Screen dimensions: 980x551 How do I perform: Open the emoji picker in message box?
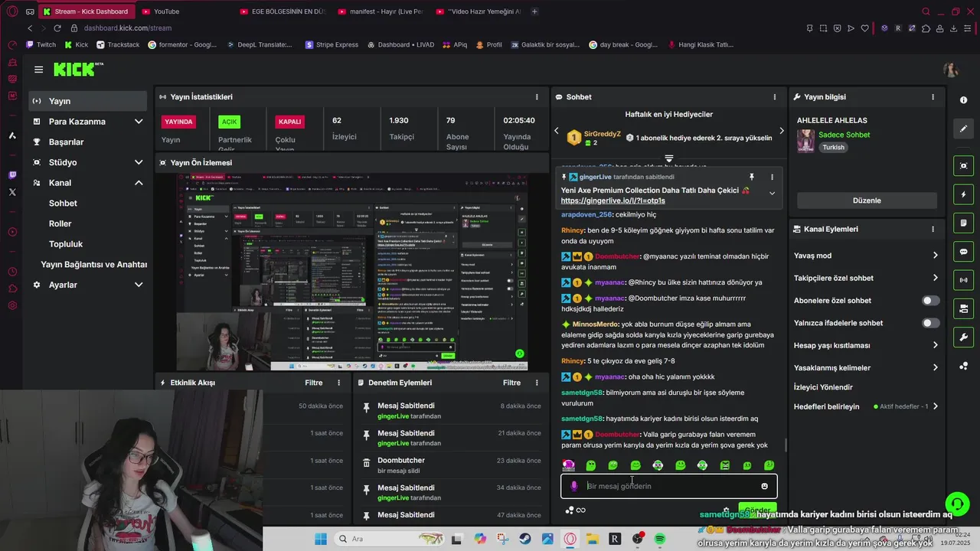pos(764,486)
